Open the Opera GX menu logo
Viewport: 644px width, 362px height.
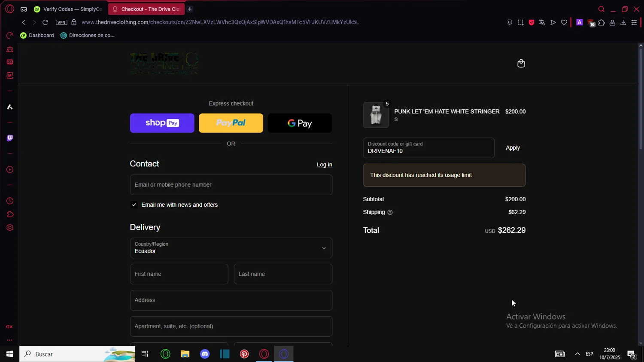[9, 9]
